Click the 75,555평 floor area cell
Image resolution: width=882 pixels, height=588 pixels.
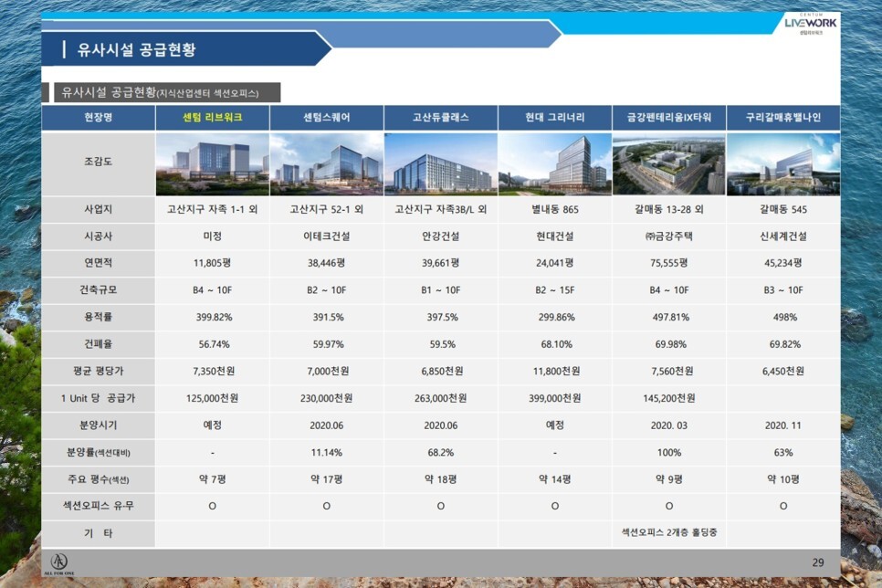click(669, 263)
